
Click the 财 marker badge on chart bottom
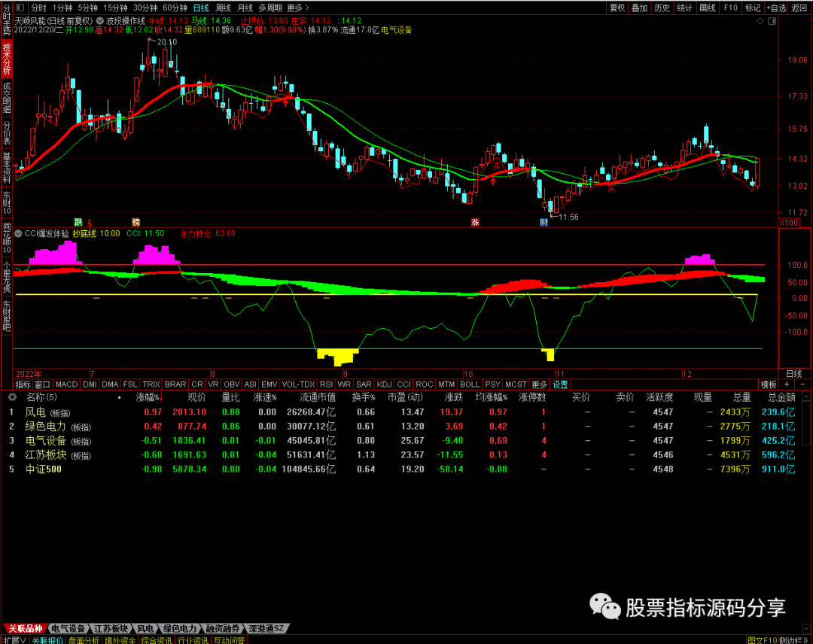pos(544,222)
